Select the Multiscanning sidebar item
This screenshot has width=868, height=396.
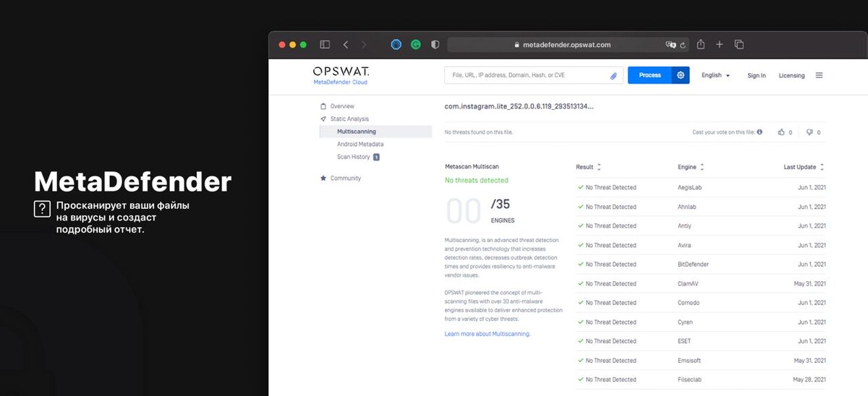(x=375, y=132)
